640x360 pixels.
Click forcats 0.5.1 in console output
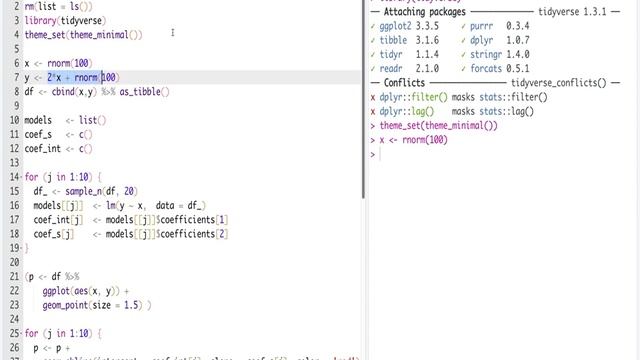click(x=500, y=69)
